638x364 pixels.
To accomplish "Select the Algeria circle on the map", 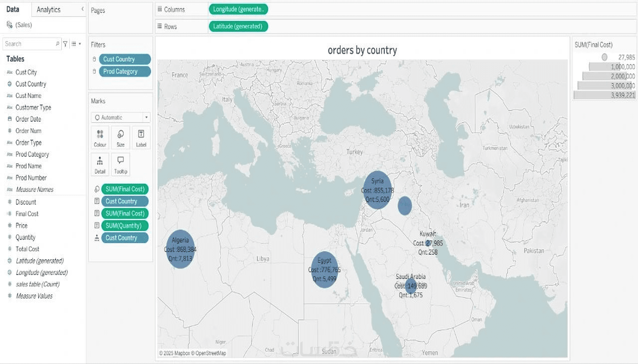I will click(x=180, y=249).
